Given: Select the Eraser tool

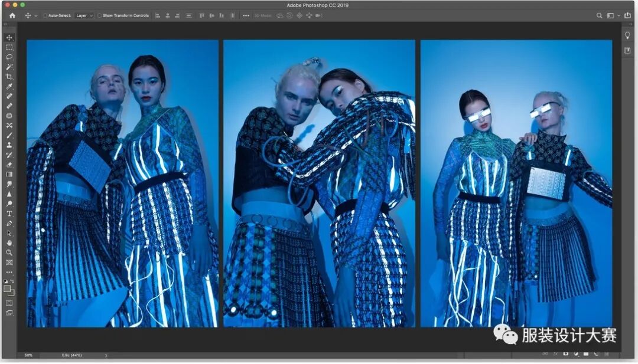Looking at the screenshot, I should pyautogui.click(x=9, y=165).
